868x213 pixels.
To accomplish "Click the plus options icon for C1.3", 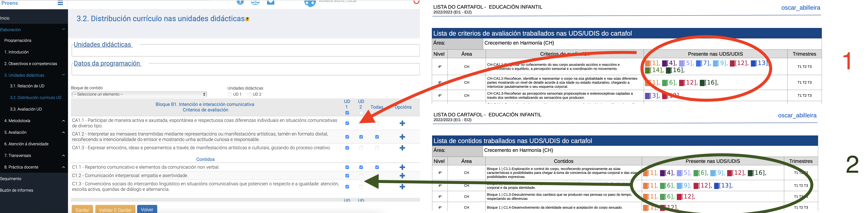I will click(402, 187).
